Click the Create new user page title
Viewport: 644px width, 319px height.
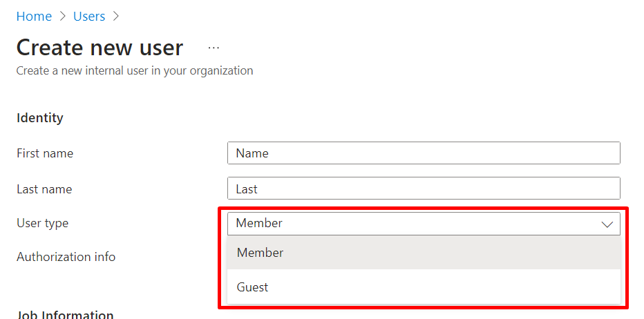100,48
